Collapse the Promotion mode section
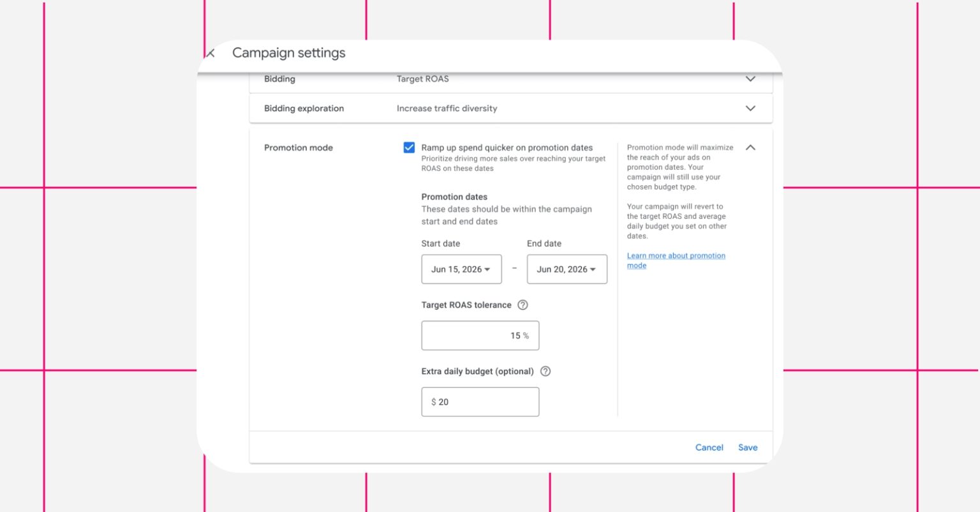980x512 pixels. (750, 147)
